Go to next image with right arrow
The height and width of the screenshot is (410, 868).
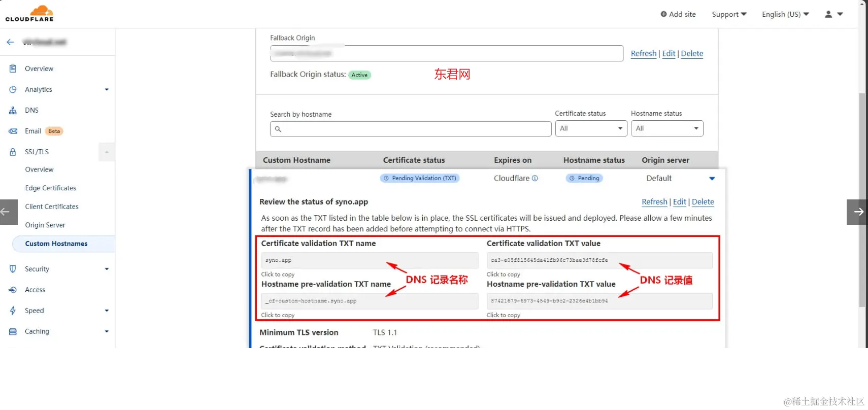pyautogui.click(x=857, y=212)
